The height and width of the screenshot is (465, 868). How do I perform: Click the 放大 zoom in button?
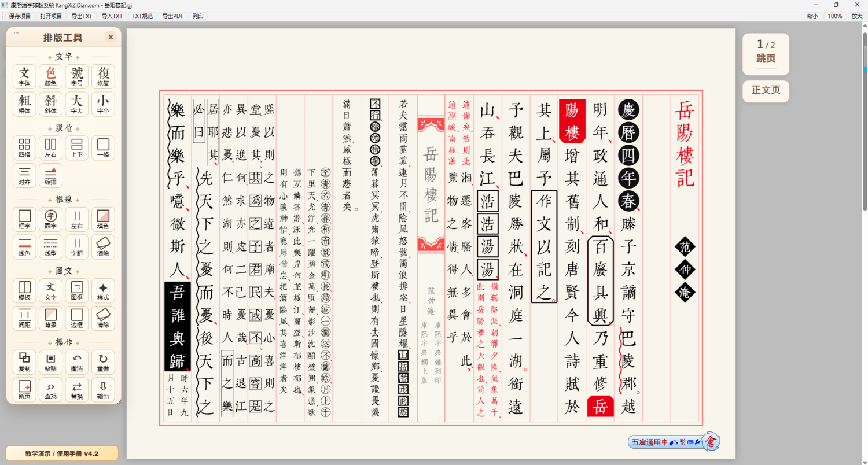coord(856,16)
